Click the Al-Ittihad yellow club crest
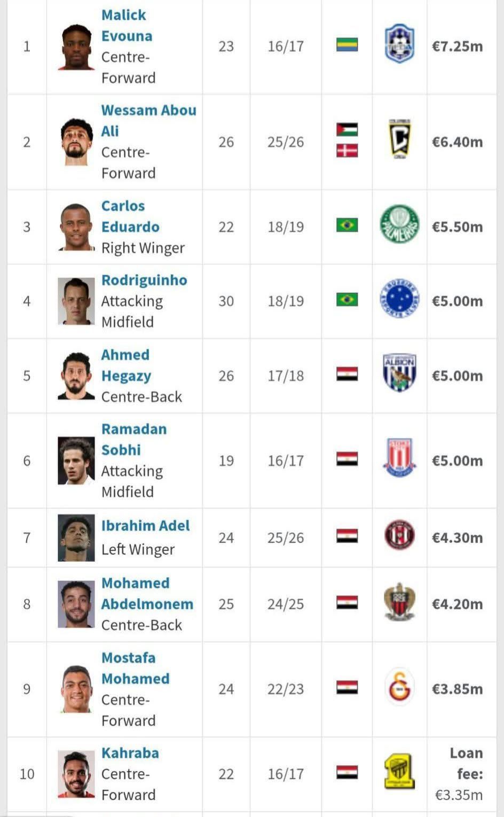This screenshot has height=817, width=504. (x=399, y=772)
